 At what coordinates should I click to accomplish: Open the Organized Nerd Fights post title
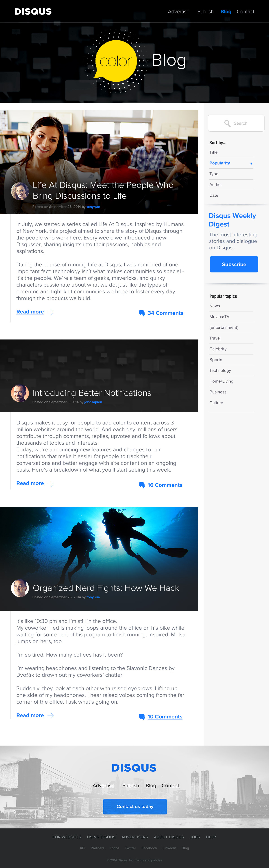click(x=106, y=588)
